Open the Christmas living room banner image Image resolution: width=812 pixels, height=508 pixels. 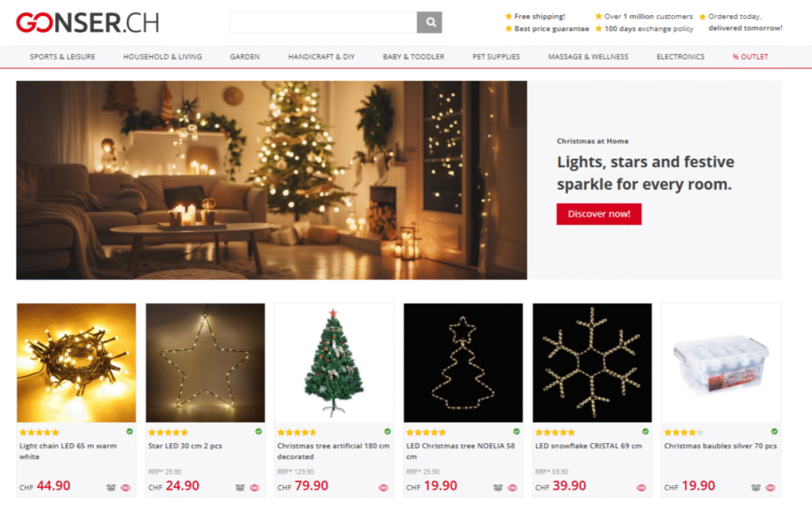(271, 180)
